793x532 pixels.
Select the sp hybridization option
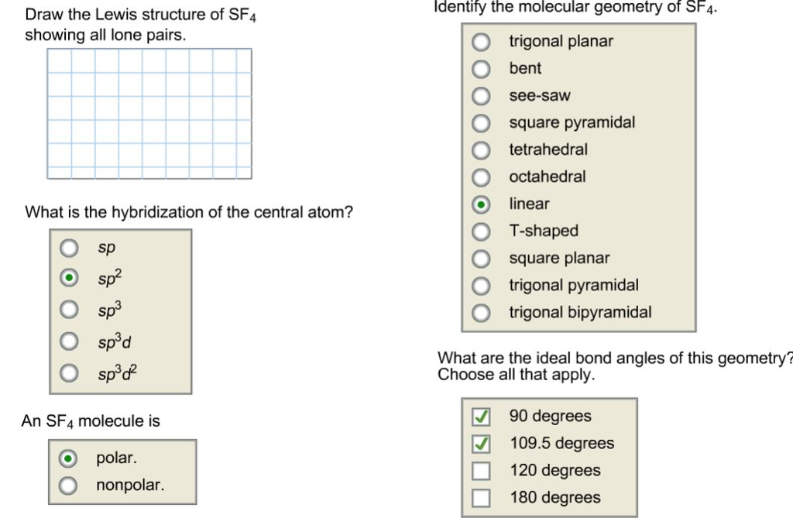68,248
